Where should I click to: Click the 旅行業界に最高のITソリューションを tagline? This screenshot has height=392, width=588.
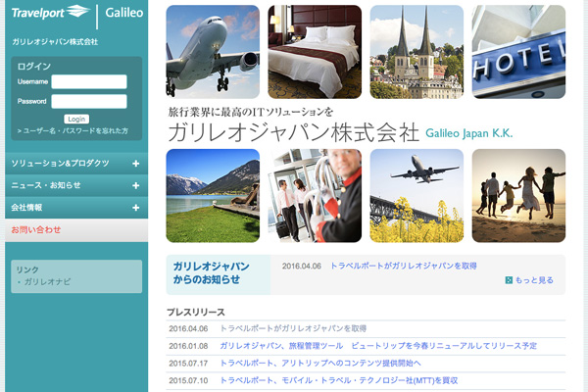click(x=251, y=112)
